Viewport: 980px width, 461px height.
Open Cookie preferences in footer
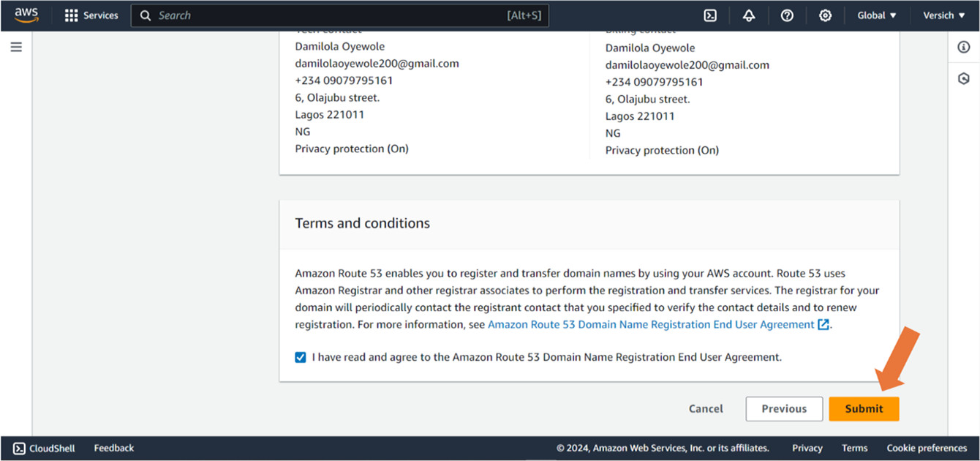click(927, 448)
